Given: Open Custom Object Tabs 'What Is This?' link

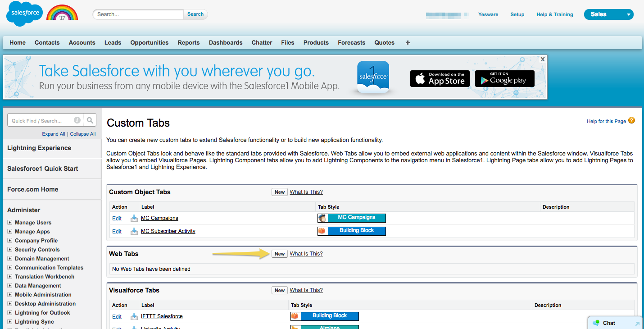Looking at the screenshot, I should click(306, 192).
